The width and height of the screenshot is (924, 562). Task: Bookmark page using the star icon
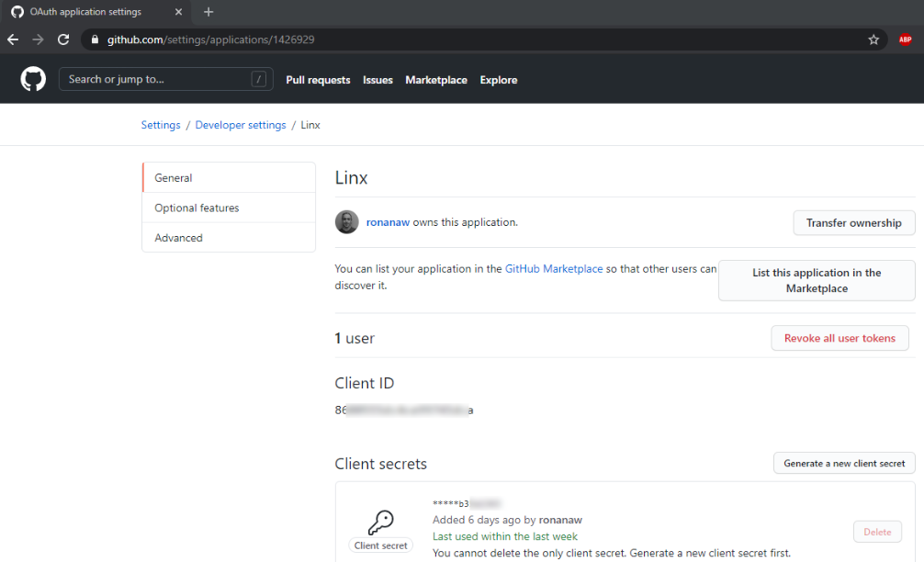point(873,39)
